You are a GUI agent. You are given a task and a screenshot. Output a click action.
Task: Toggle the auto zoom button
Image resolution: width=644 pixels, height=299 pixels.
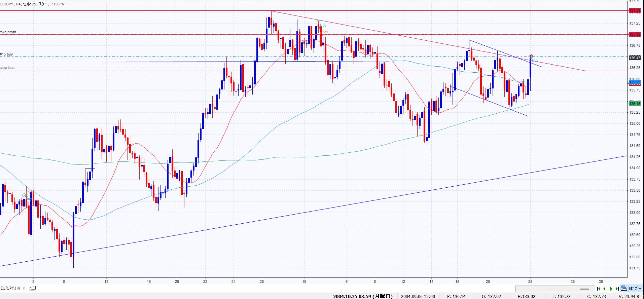coord(635,289)
